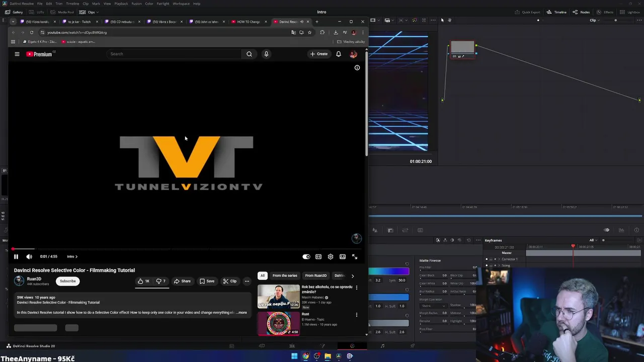This screenshot has width=644, height=362.
Task: Select the 'All' recommendations chip
Action: [x=262, y=276]
